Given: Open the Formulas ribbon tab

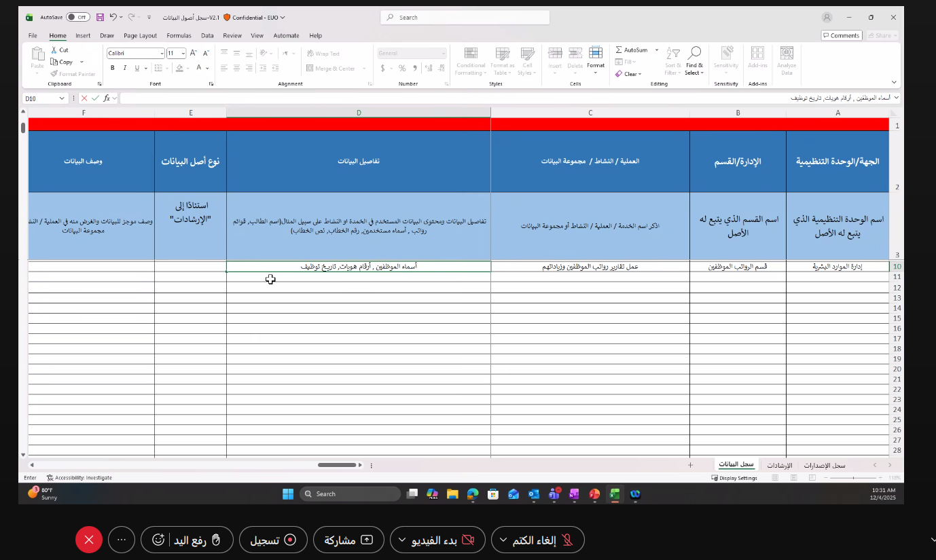Looking at the screenshot, I should point(179,35).
